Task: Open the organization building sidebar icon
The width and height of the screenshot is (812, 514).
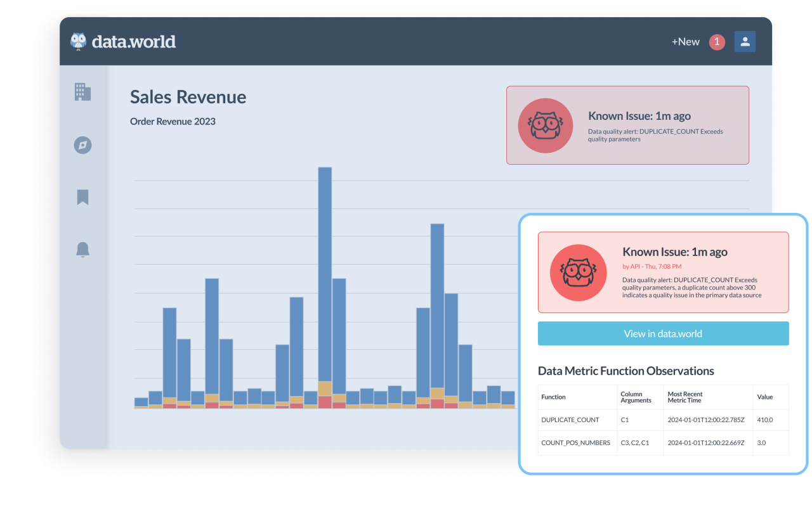Action: 82,92
